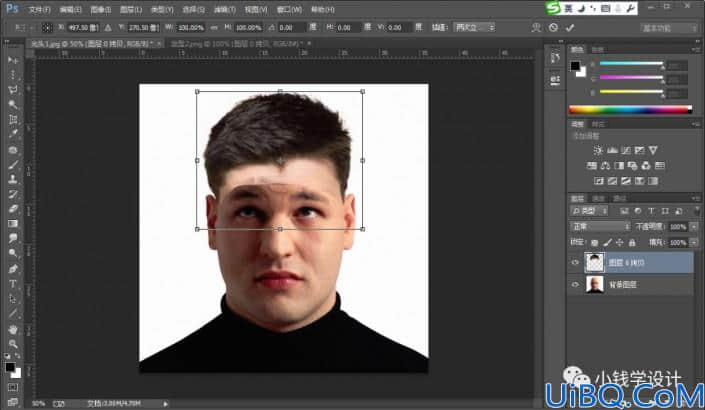Pick a color from the spectrum ramp
The width and height of the screenshot is (705, 410).
click(630, 109)
